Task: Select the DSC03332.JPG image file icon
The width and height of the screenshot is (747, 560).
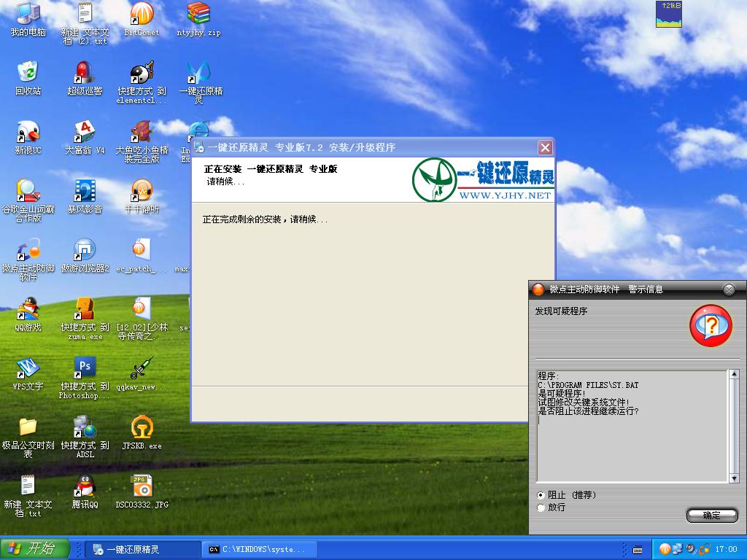Action: pos(142,491)
